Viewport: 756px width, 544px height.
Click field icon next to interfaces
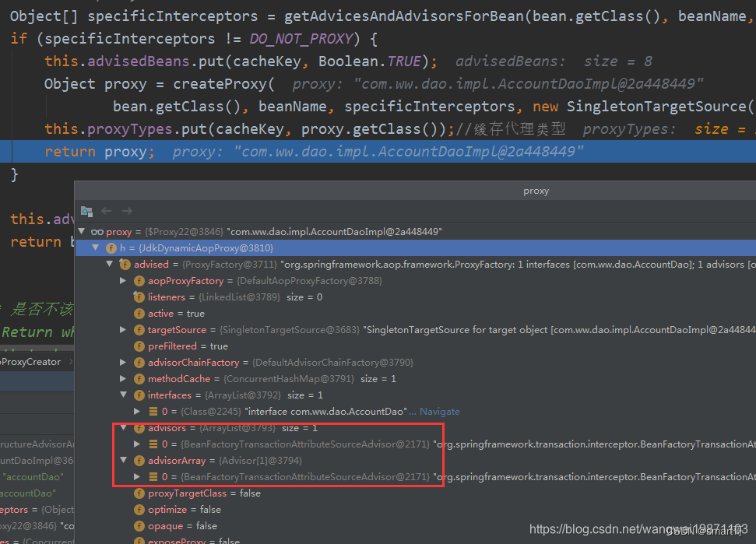click(139, 395)
